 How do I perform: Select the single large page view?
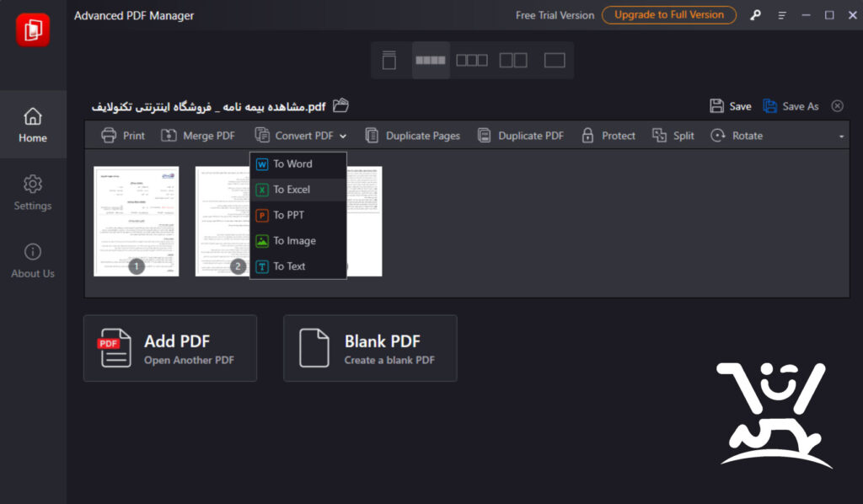tap(555, 60)
